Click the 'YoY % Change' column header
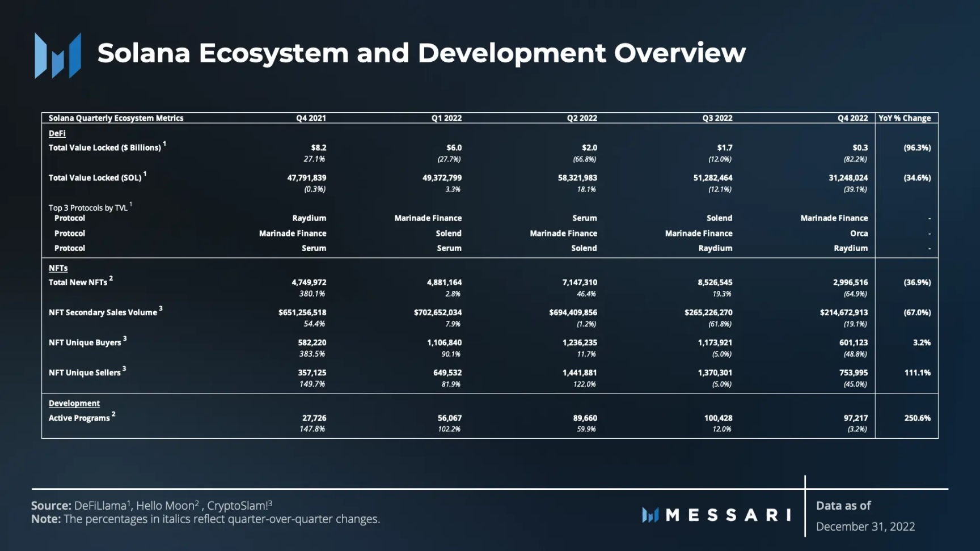The image size is (980, 551). (905, 118)
